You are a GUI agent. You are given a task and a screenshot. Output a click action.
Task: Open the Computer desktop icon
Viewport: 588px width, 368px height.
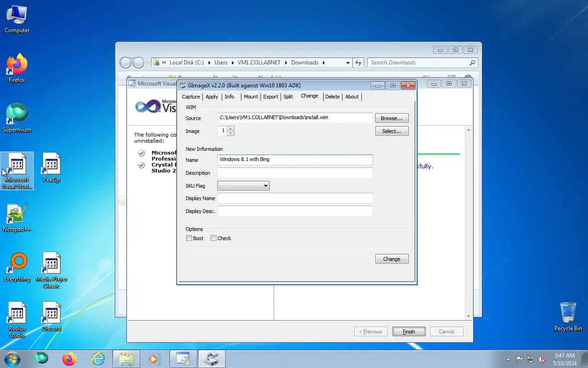17,19
